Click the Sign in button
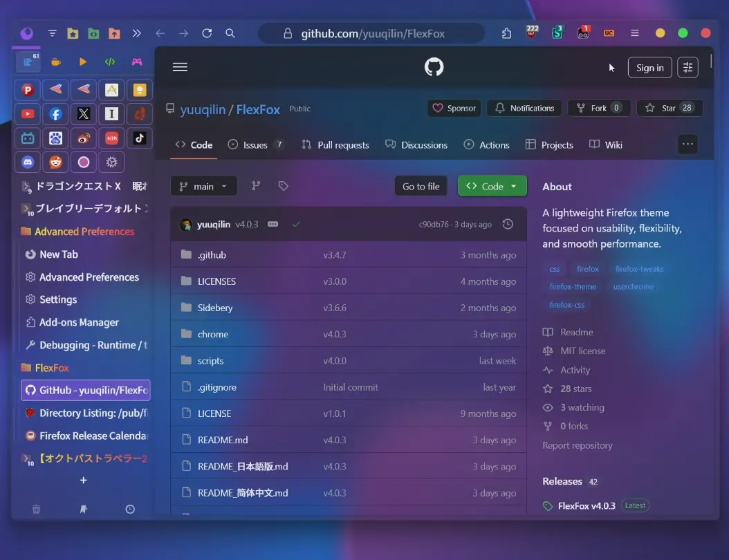Screen dimensions: 729x560 649,67
